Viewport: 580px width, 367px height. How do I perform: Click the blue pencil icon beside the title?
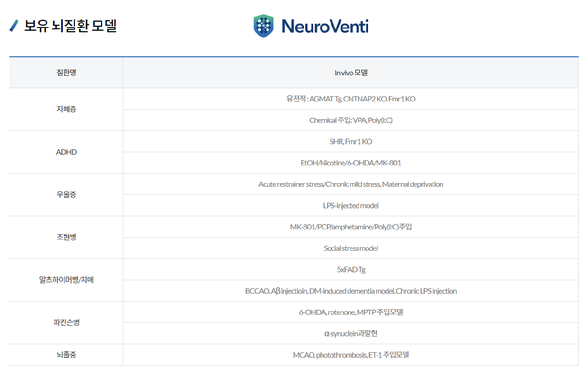pos(14,26)
